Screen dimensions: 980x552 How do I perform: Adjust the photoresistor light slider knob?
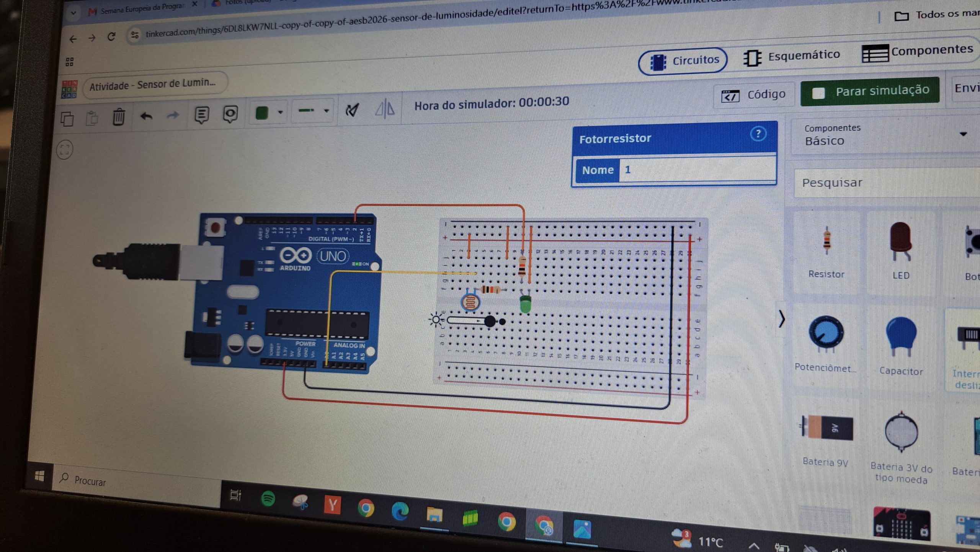point(490,321)
